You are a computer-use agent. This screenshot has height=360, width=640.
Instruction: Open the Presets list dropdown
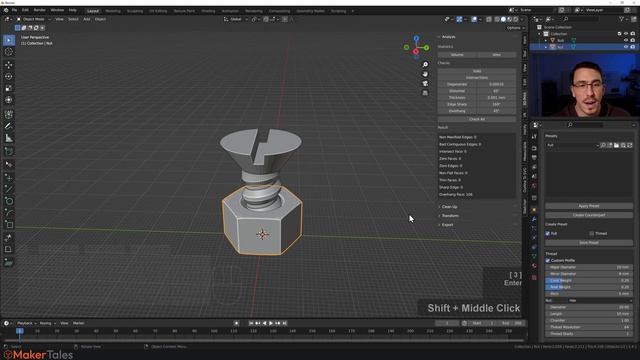pyautogui.click(x=572, y=145)
